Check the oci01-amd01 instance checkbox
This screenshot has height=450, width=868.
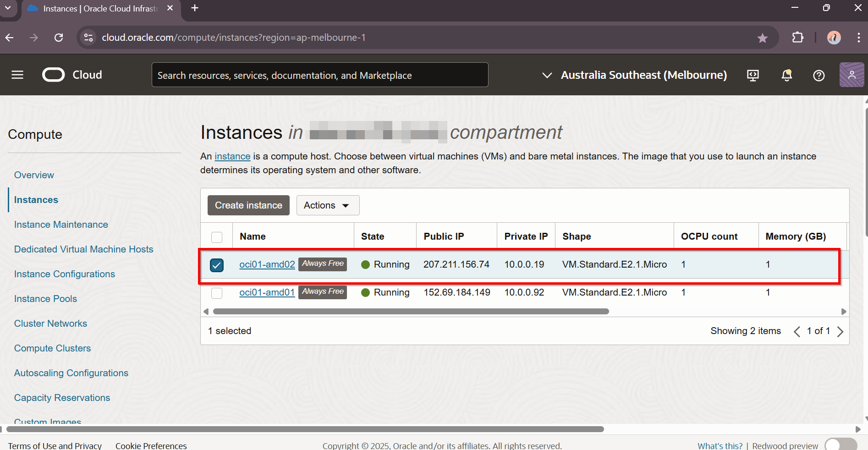tap(217, 293)
